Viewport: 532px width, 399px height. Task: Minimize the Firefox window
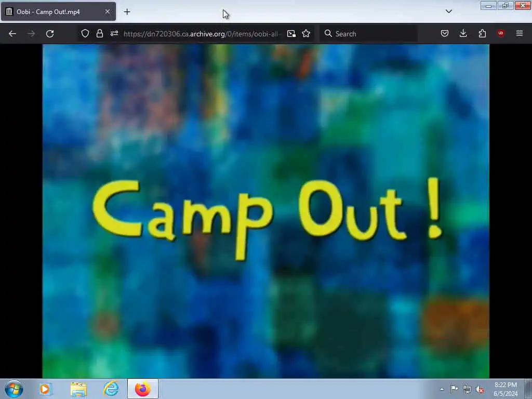pos(488,5)
